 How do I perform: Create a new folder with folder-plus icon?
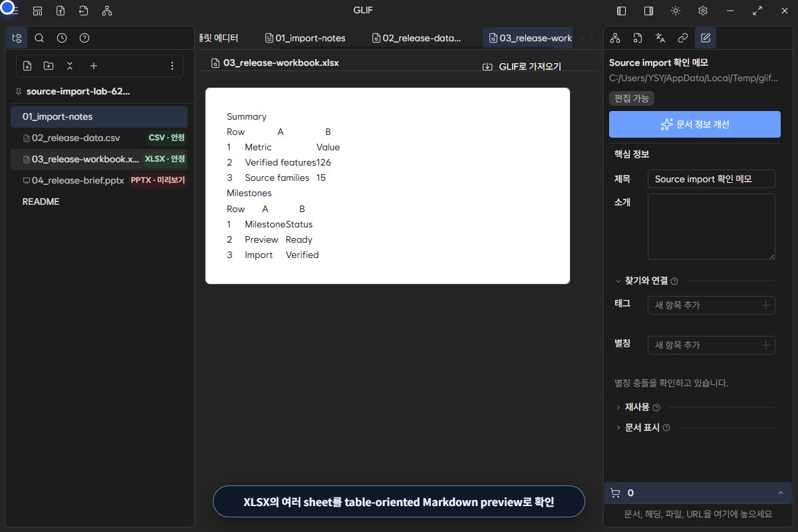click(x=49, y=66)
